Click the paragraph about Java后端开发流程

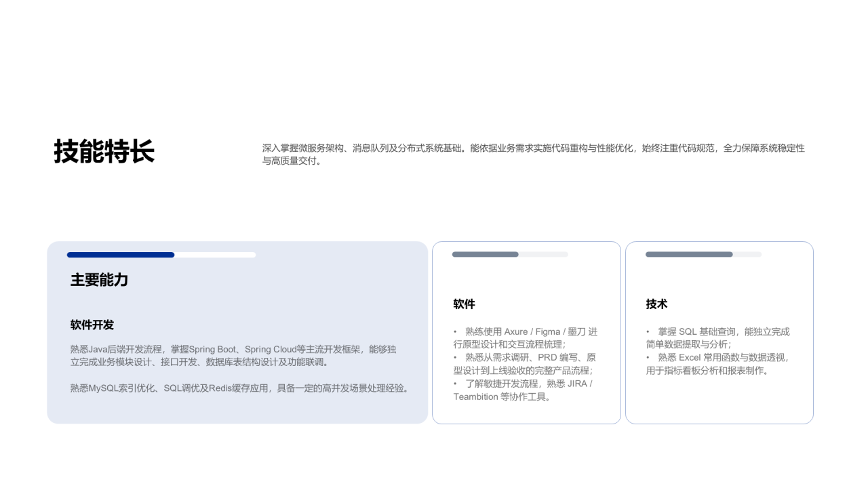tap(233, 356)
